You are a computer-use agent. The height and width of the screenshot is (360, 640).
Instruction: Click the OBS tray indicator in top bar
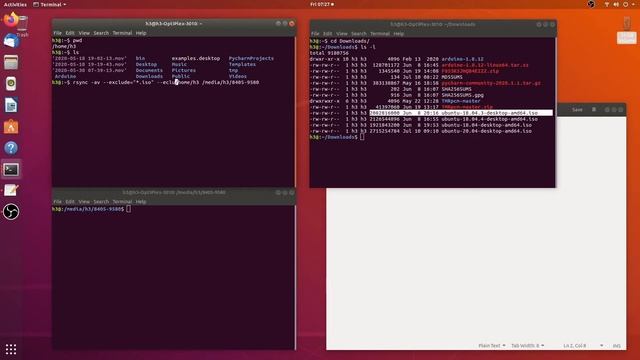591,4
